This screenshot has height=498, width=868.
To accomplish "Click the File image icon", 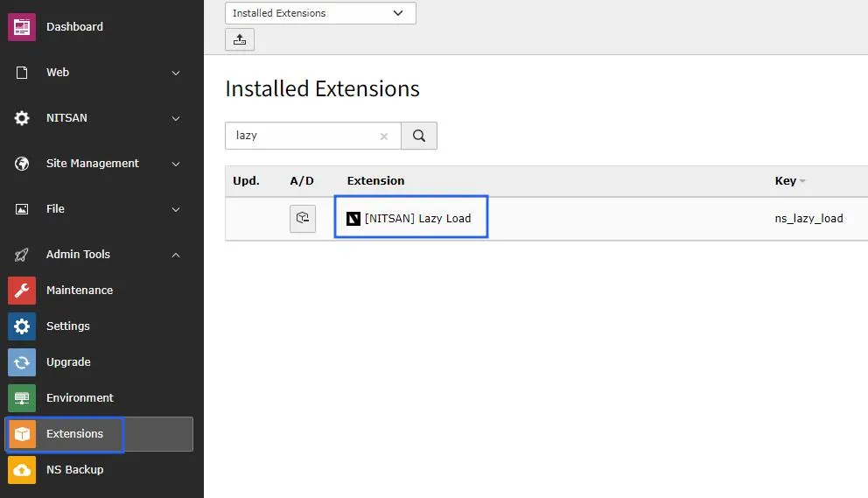I will click(22, 209).
